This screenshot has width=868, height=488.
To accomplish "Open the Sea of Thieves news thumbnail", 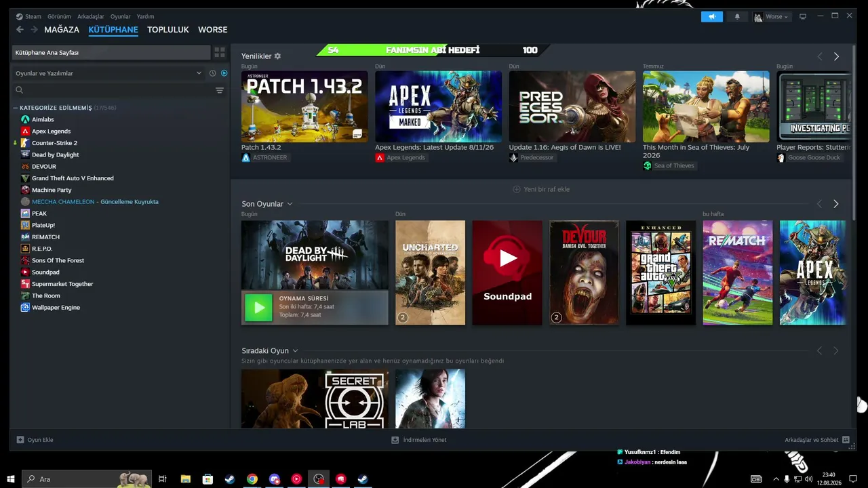I will (x=706, y=106).
